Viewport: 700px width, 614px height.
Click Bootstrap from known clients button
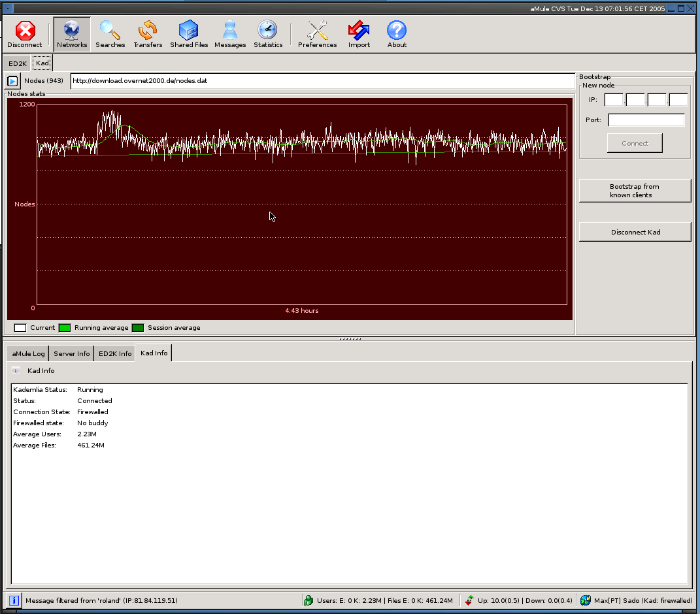(x=634, y=191)
